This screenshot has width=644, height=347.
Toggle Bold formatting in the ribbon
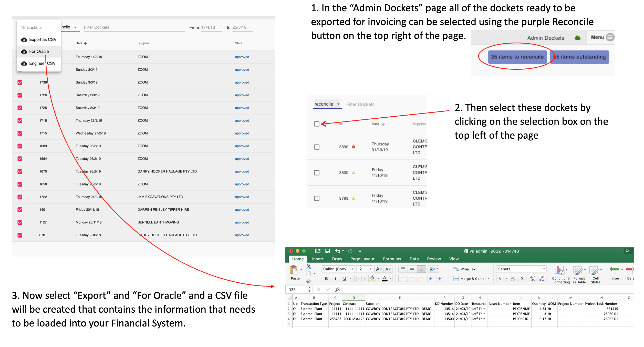click(x=326, y=279)
